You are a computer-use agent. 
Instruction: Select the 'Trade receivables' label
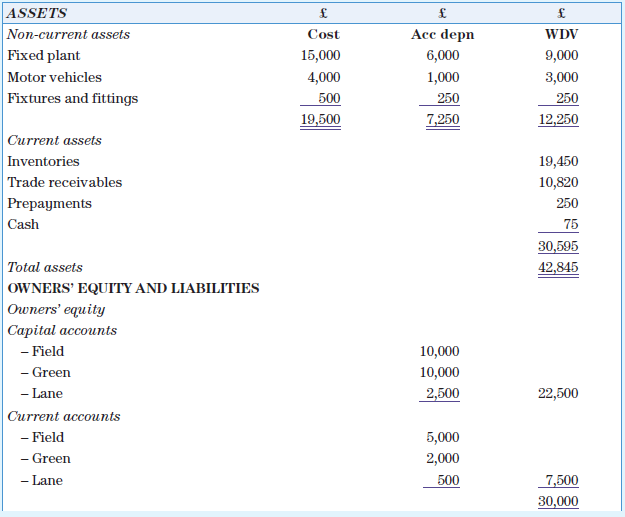click(x=65, y=182)
